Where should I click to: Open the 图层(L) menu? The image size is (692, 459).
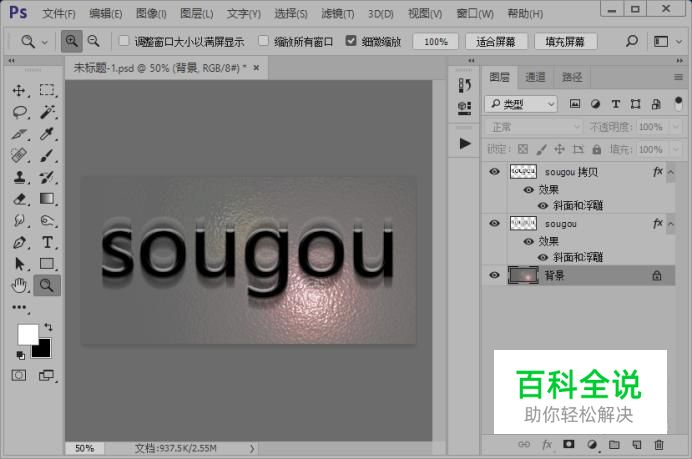(197, 14)
